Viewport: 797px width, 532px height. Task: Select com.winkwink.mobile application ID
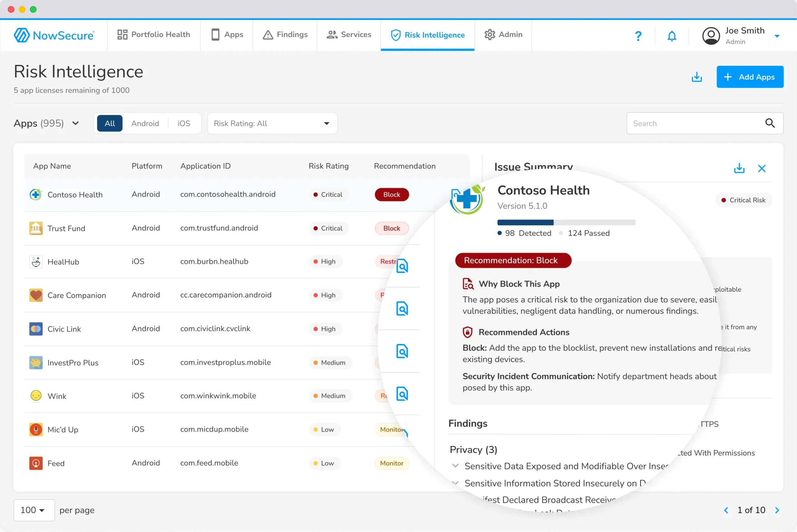pos(218,396)
